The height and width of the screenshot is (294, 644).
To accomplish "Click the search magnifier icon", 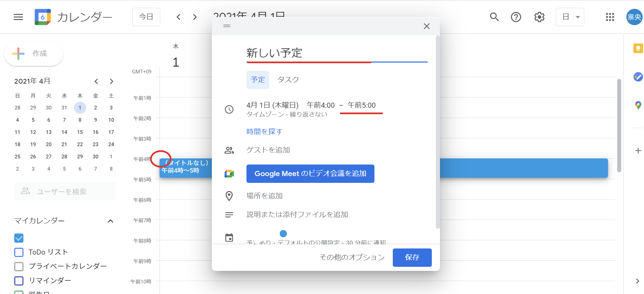I will tap(494, 17).
